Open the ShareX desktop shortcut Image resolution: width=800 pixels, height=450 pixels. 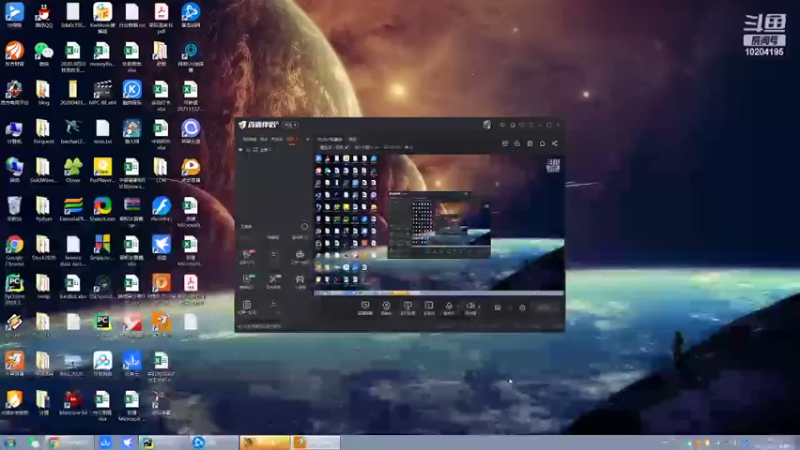[103, 208]
